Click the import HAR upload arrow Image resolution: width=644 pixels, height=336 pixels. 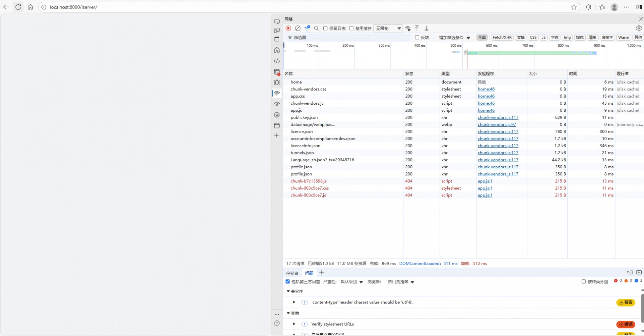417,28
